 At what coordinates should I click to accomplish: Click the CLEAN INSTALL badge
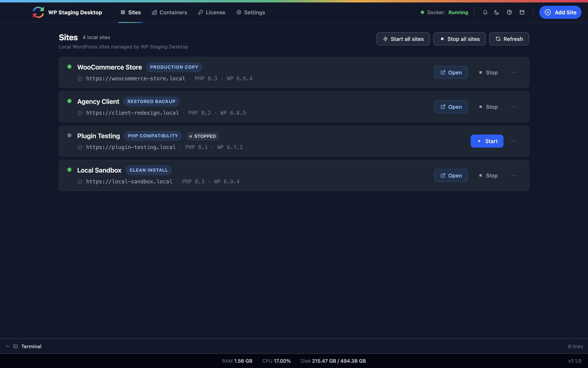pyautogui.click(x=148, y=170)
